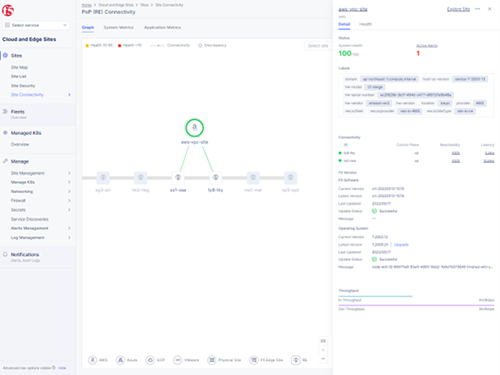Screen dimensions: 500x375
Task: Select the ty8-tky RE node icon
Action: tap(216, 178)
